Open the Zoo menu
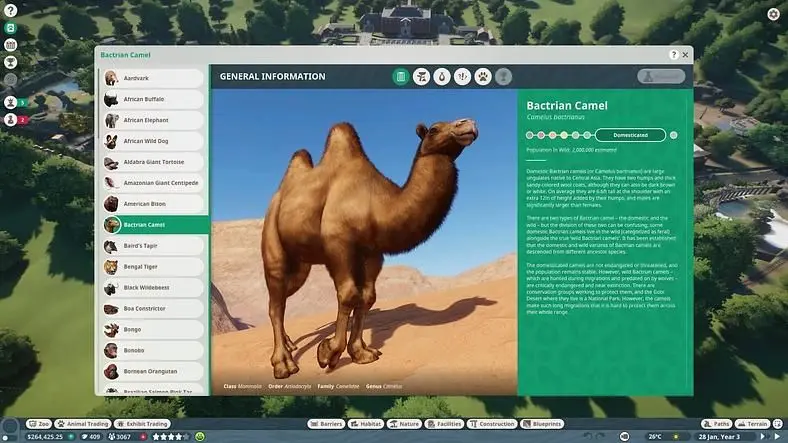The image size is (788, 443). click(39, 424)
